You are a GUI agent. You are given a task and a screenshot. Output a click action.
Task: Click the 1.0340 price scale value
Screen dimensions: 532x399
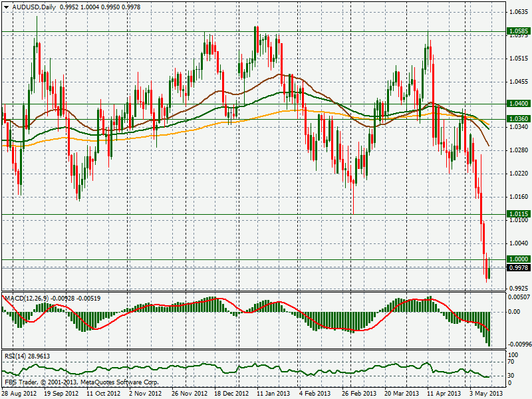tap(519, 126)
